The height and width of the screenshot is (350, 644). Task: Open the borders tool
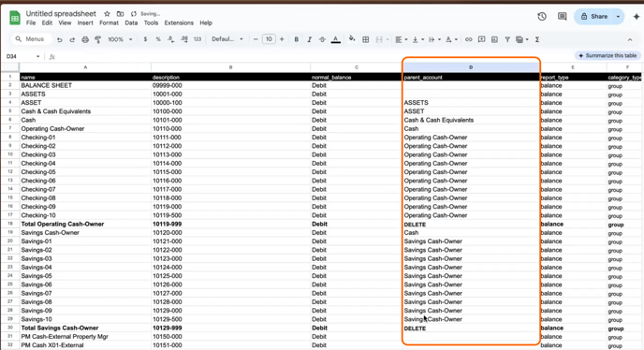(x=366, y=39)
